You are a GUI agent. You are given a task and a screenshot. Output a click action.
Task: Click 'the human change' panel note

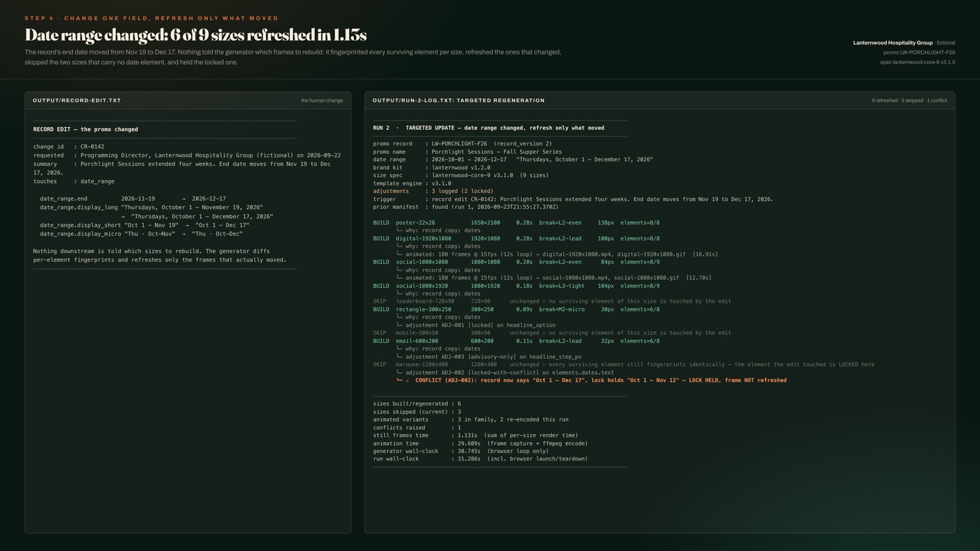coord(322,100)
